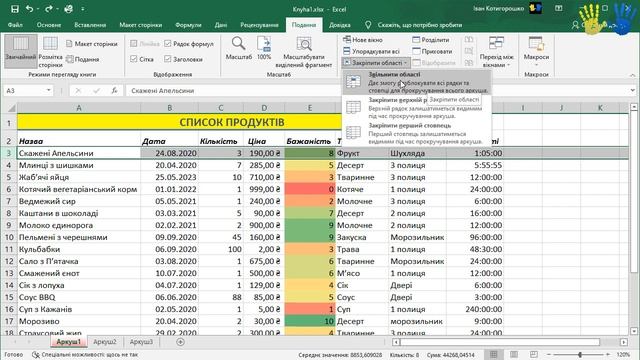Open the Дані data tab
The height and width of the screenshot is (360, 640).
pyautogui.click(x=221, y=25)
